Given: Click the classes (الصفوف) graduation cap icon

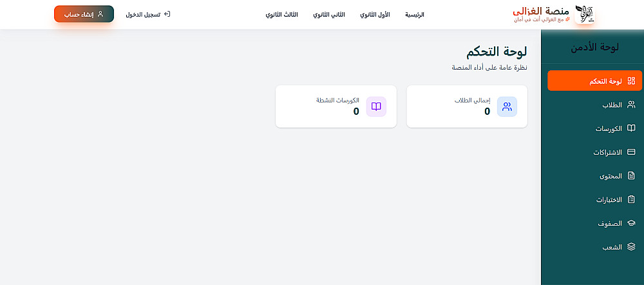Looking at the screenshot, I should tap(631, 223).
